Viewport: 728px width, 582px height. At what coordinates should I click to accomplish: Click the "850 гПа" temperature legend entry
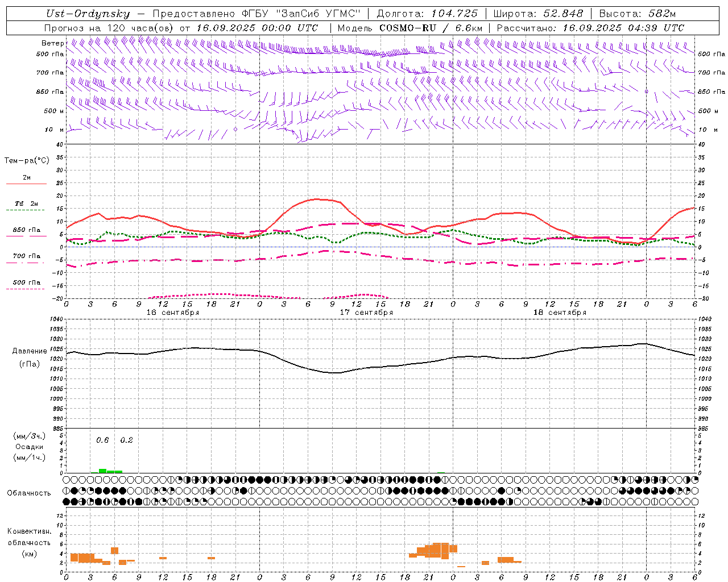click(27, 230)
